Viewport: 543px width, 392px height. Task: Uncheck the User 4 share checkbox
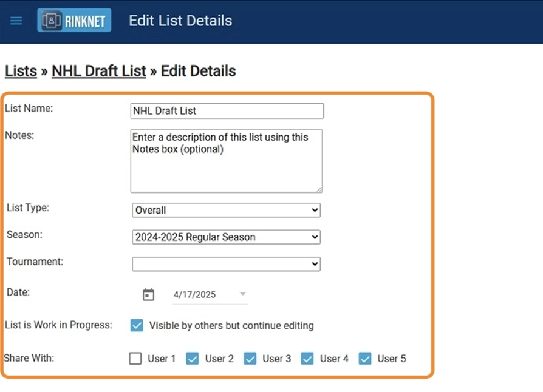307,359
